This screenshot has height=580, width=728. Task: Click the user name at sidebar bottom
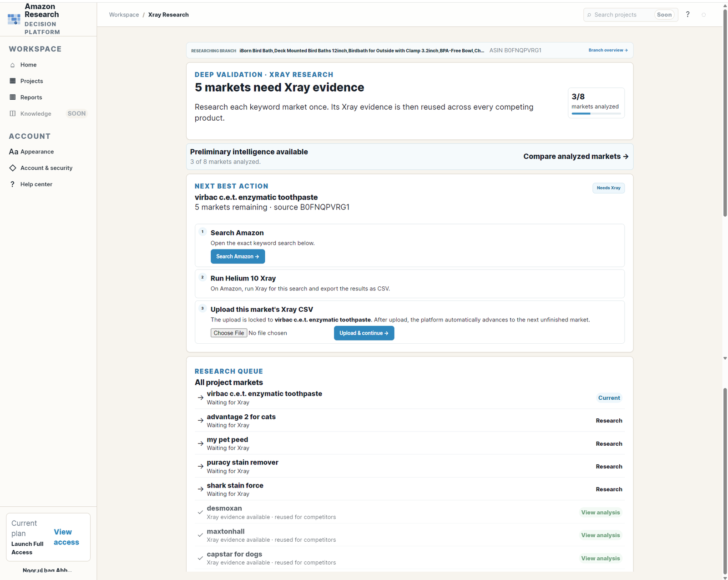click(x=47, y=570)
